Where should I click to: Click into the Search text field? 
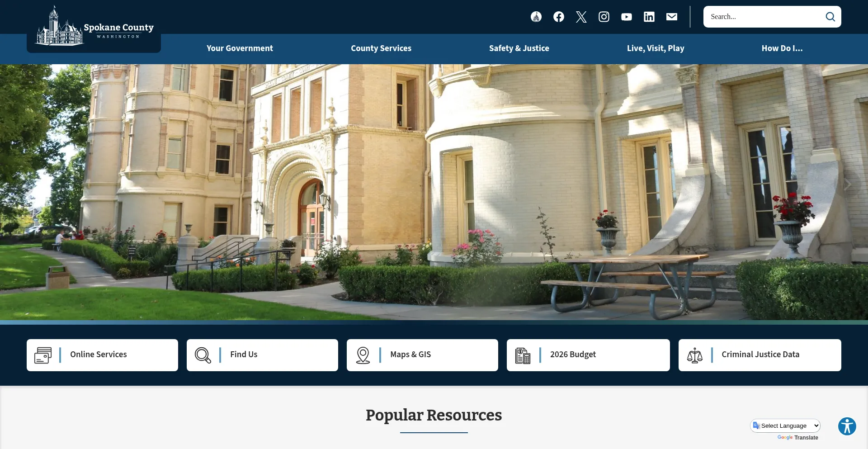coord(764,17)
